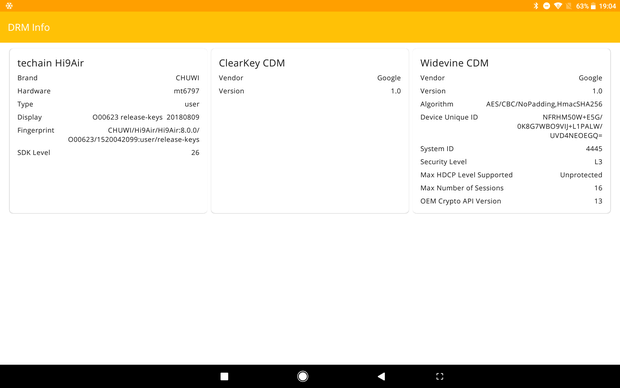The height and width of the screenshot is (388, 620).
Task: Tap the circular home navigation button
Action: (x=302, y=376)
